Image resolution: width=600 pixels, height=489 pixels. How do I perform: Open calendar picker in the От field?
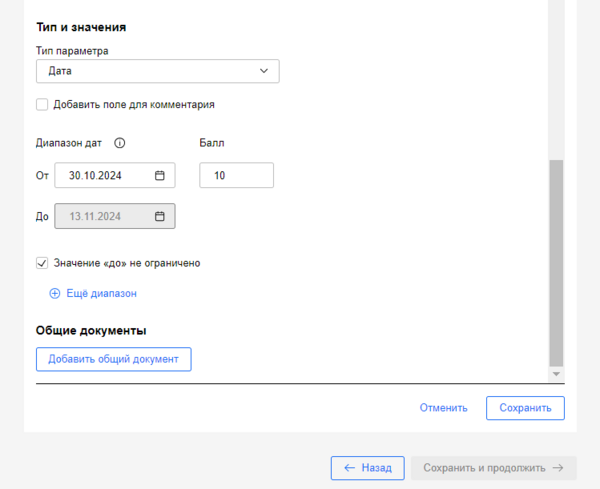tap(160, 175)
